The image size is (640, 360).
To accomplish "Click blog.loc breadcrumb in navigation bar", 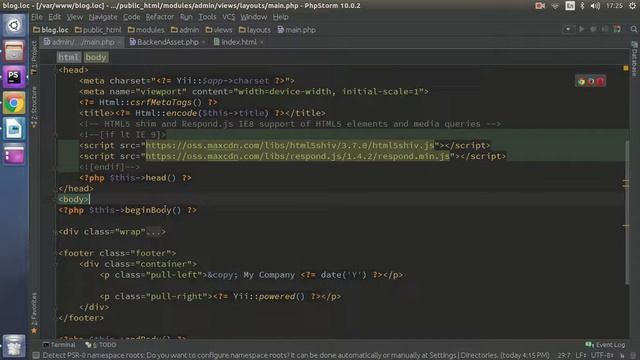I will pyautogui.click(x=51, y=30).
